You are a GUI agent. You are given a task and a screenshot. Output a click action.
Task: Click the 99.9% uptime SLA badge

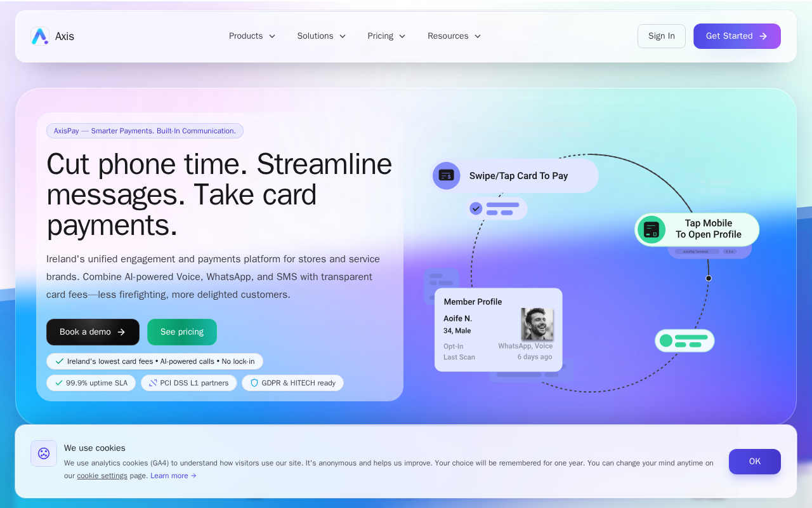click(91, 383)
